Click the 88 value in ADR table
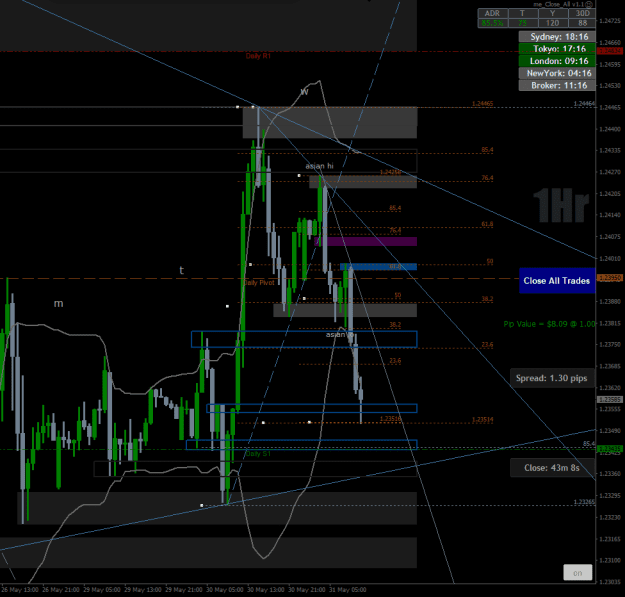Viewport: 625px width, 597px height. (582, 23)
